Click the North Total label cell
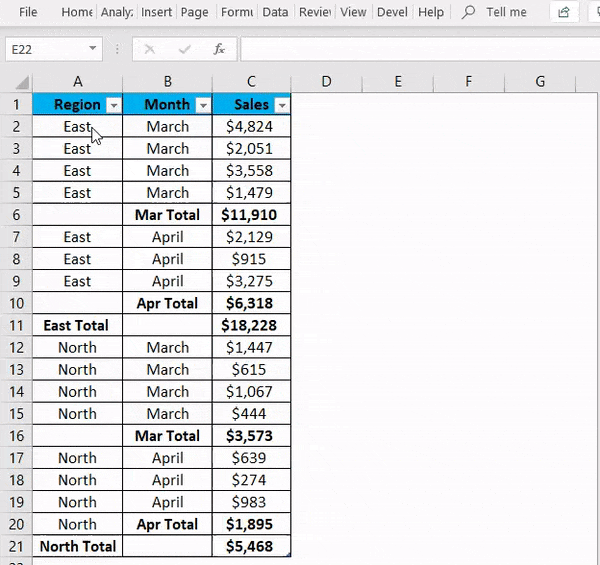Screen dimensions: 600x565 (x=78, y=546)
